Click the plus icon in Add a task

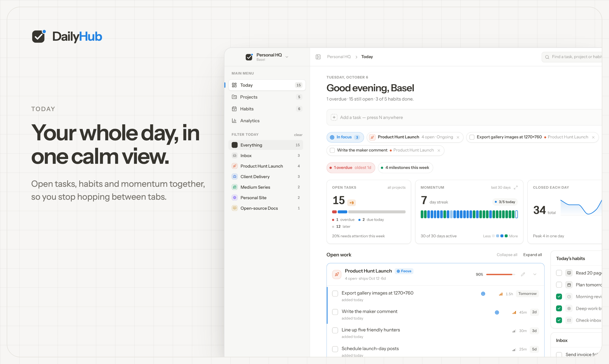click(334, 118)
